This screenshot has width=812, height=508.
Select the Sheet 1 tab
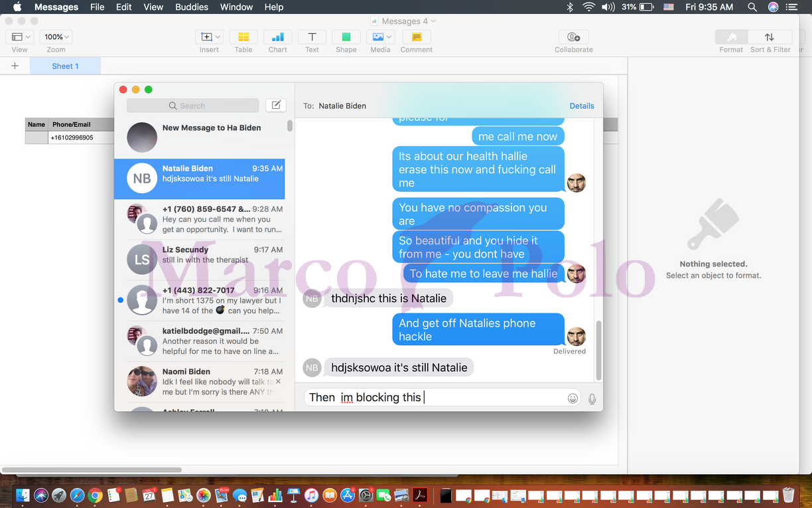[x=65, y=66]
